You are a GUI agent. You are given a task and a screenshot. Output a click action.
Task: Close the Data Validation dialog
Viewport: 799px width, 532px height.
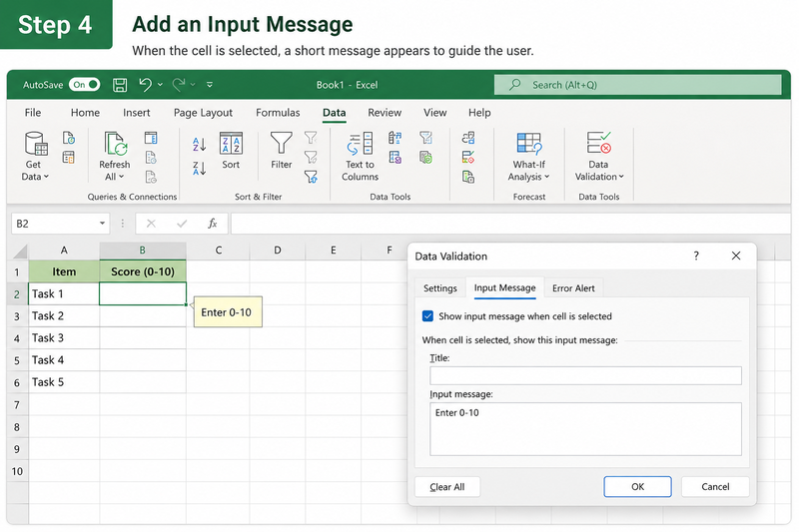(736, 256)
